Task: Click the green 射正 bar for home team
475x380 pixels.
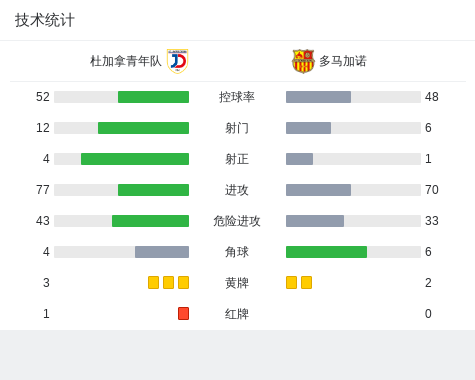Action: (135, 159)
